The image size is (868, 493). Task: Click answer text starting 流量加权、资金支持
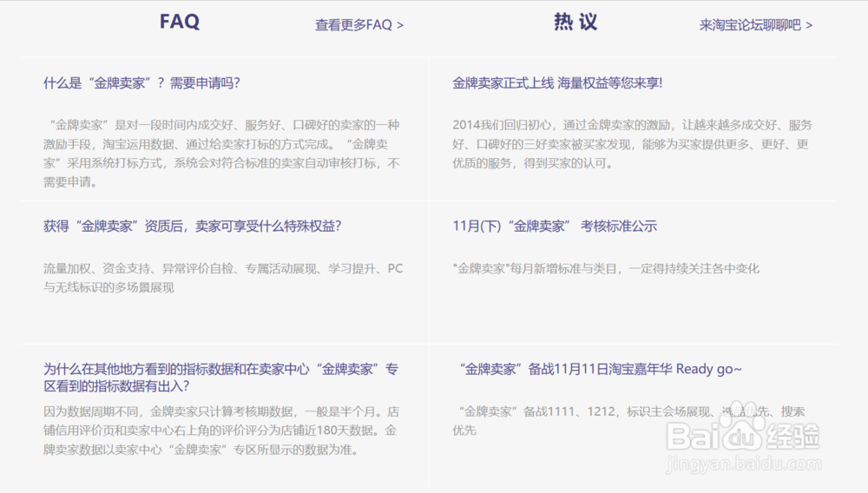[x=223, y=278]
